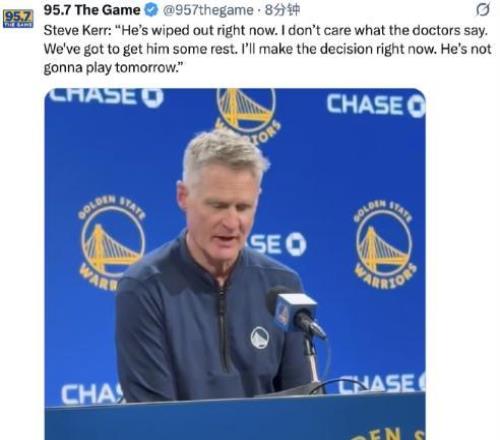Click the microphone's white flag cube
Image resolution: width=500 pixels, height=440 pixels.
294,311
